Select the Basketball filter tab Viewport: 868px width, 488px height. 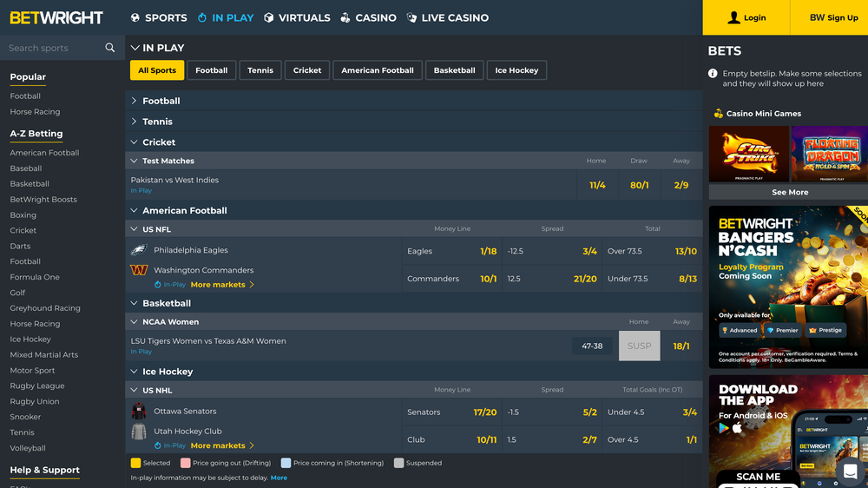point(455,70)
